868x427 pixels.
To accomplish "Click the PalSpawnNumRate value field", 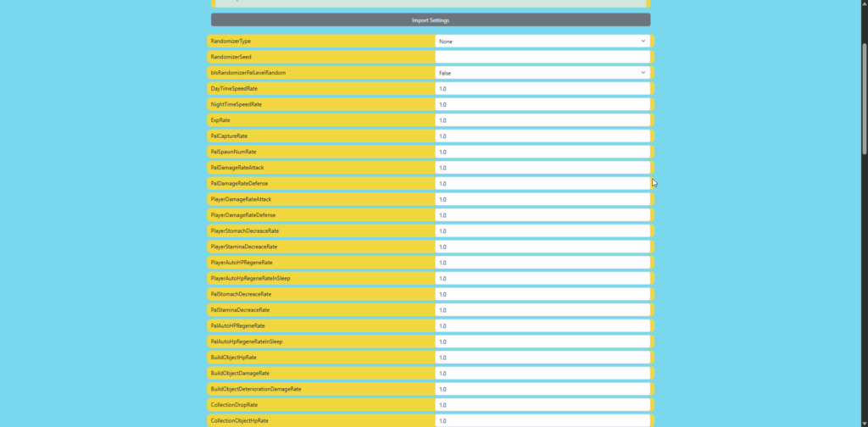I will (542, 152).
